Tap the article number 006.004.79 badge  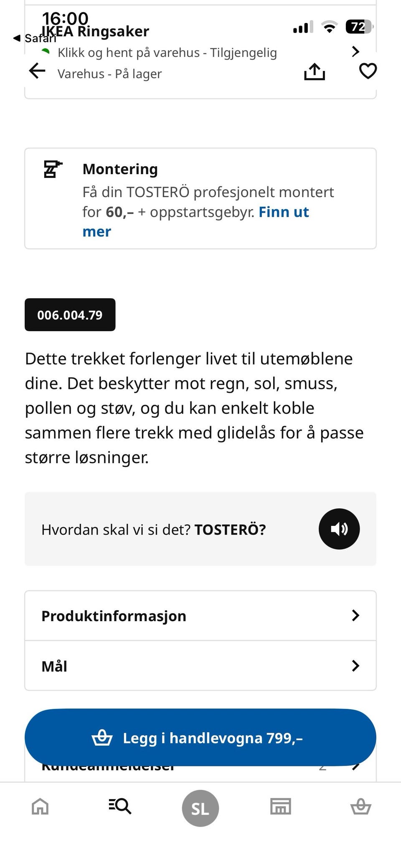tap(70, 315)
